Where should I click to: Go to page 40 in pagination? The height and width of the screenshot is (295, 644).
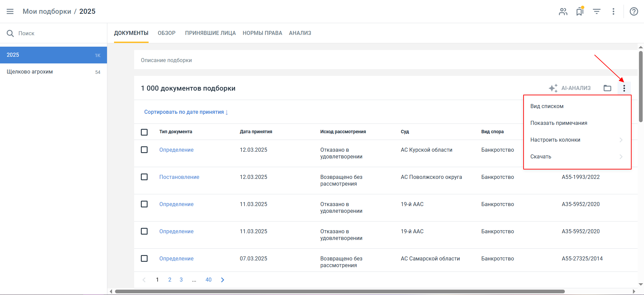(x=208, y=280)
